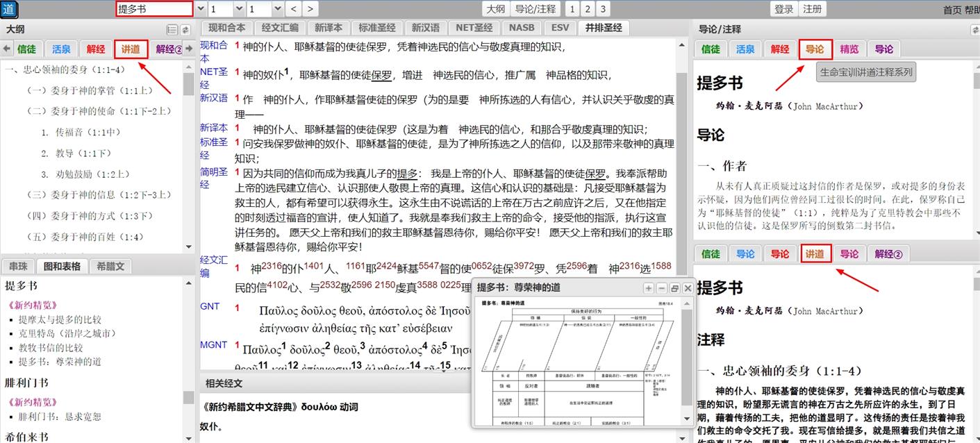Toggle layout 2 button in top bar
This screenshot has height=443, width=980.
pos(588,9)
